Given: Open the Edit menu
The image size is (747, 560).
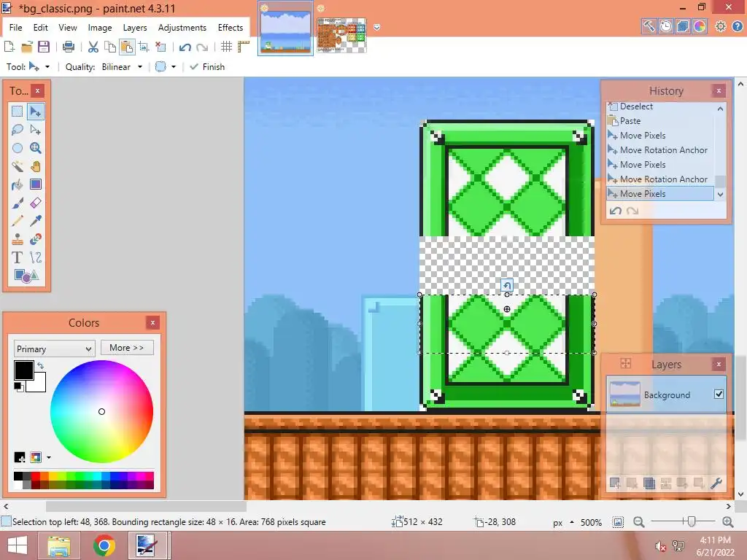Looking at the screenshot, I should (x=41, y=28).
